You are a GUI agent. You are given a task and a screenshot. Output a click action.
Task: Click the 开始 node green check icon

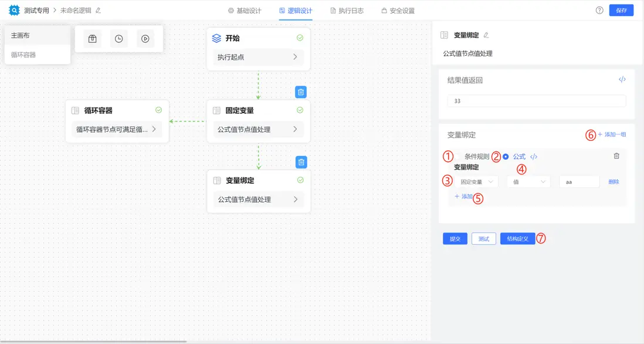[x=300, y=38]
